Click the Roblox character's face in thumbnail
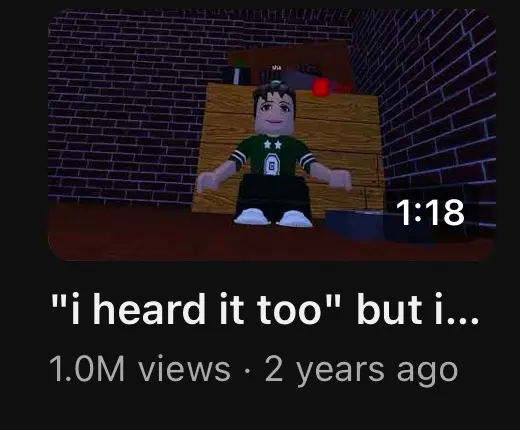This screenshot has height=430, width=520. [x=272, y=113]
